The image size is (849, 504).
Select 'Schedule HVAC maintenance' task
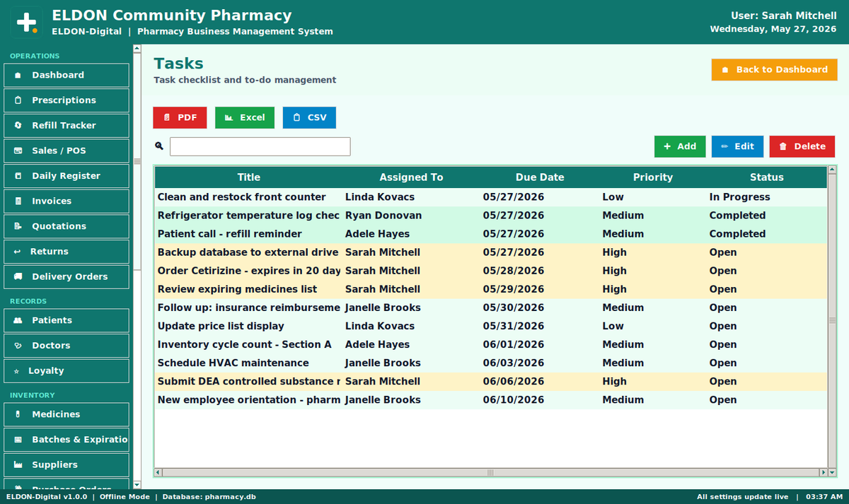[491, 363]
